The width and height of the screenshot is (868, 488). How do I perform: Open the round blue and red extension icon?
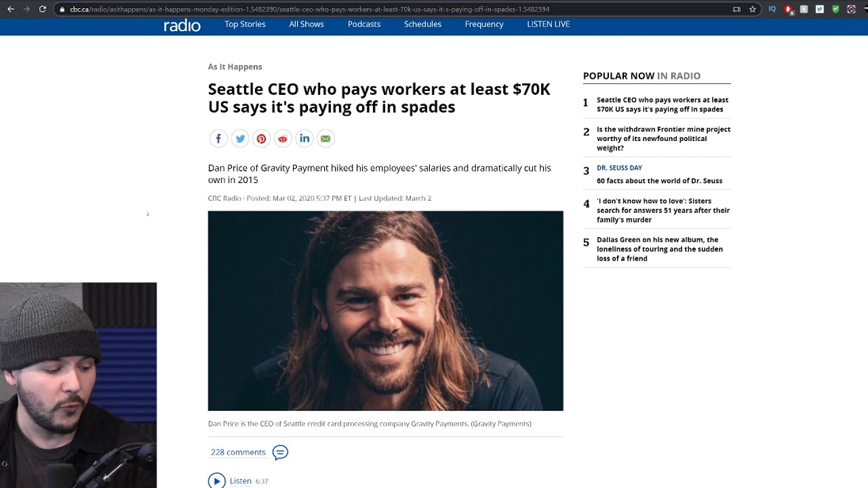[x=852, y=9]
